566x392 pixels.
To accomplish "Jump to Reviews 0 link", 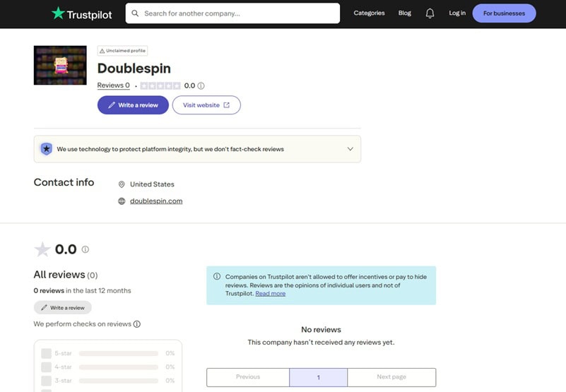I will click(113, 85).
